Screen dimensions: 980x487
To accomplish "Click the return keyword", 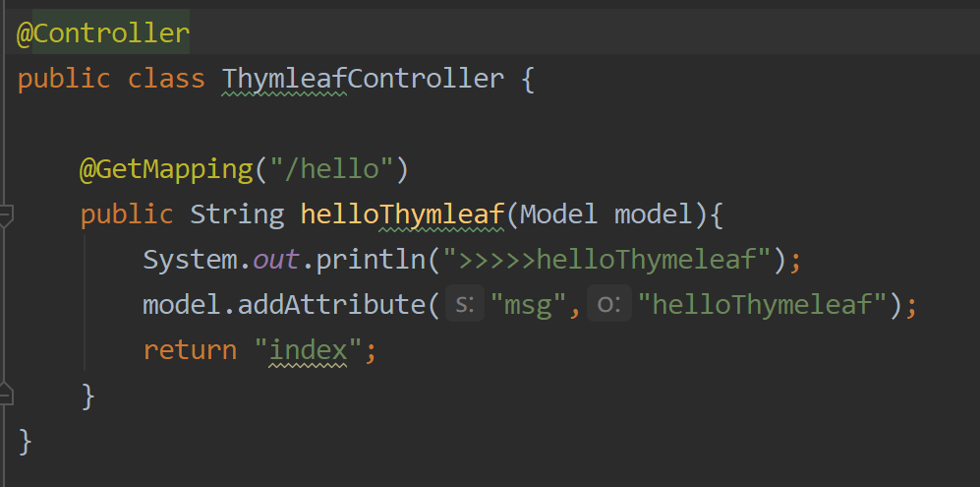I will 190,350.
